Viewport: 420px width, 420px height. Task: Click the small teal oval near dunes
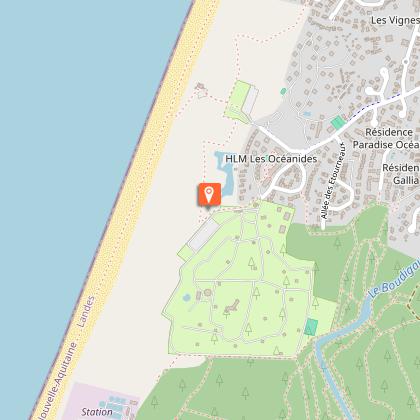coord(283,91)
